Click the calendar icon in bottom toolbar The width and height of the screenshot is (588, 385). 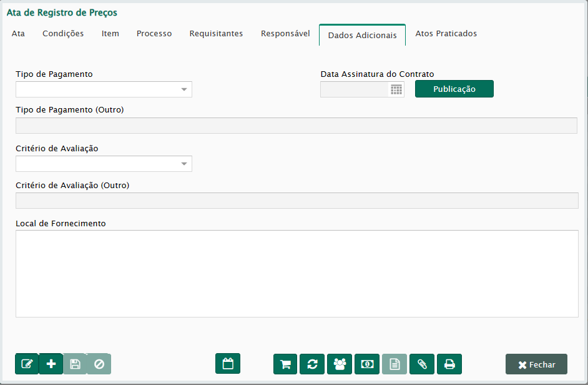click(x=228, y=364)
